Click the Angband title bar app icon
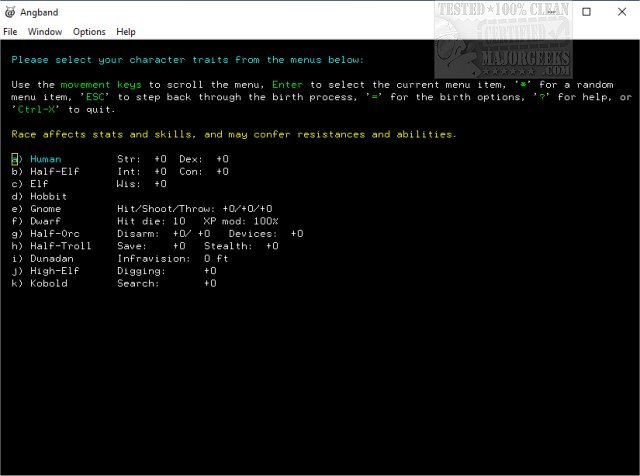This screenshot has height=476, width=640. click(x=10, y=12)
